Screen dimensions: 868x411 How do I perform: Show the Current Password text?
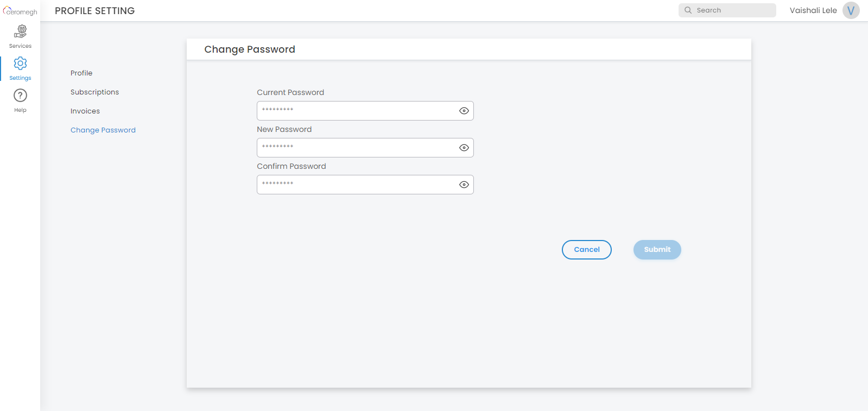point(464,111)
